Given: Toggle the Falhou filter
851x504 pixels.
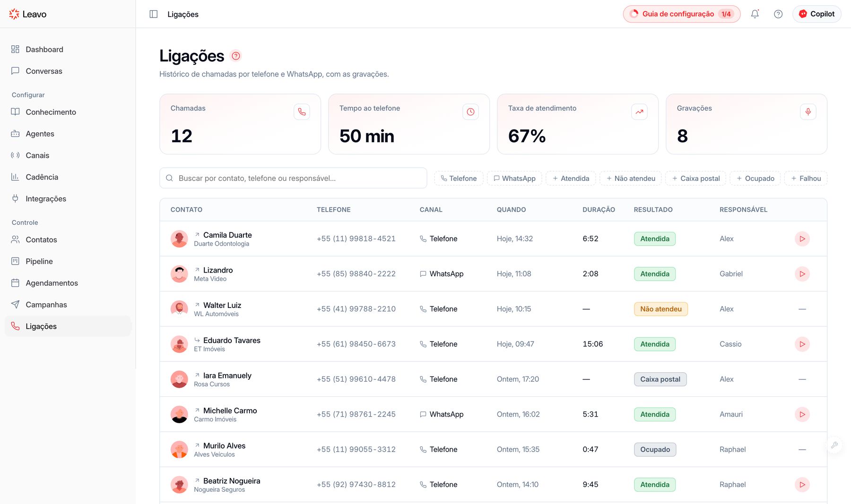Looking at the screenshot, I should pyautogui.click(x=806, y=179).
